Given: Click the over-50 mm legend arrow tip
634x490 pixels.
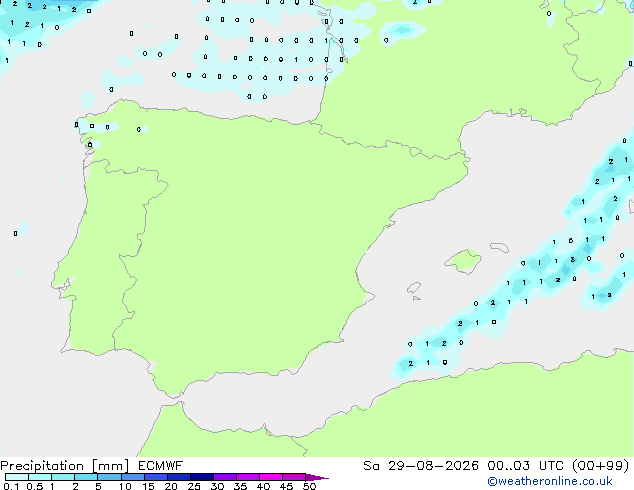Looking at the screenshot, I should coord(317,477).
